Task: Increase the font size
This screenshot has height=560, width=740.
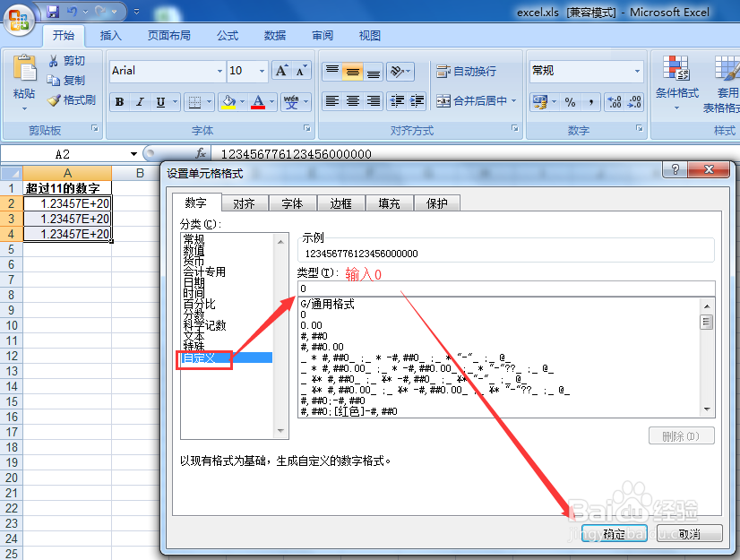Action: [281, 71]
